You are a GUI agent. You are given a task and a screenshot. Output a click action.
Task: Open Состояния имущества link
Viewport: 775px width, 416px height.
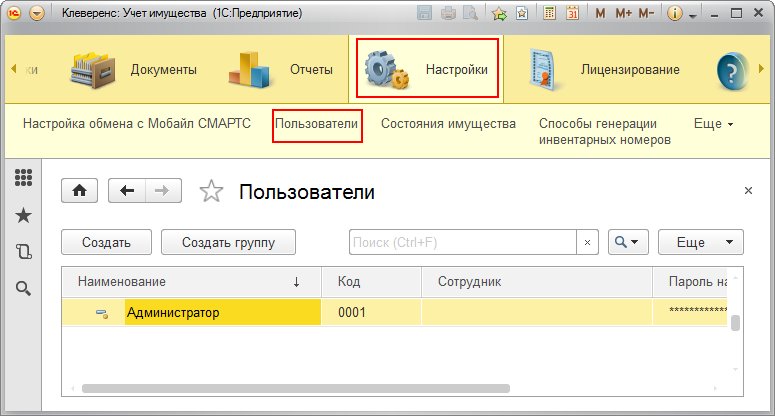[448, 124]
